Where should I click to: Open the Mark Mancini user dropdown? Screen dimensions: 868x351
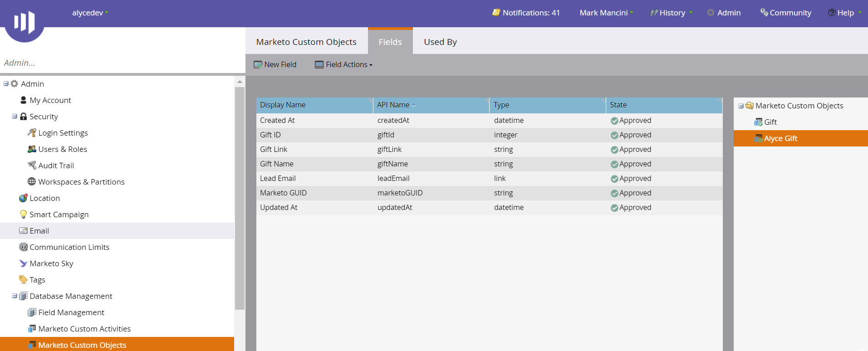[606, 13]
